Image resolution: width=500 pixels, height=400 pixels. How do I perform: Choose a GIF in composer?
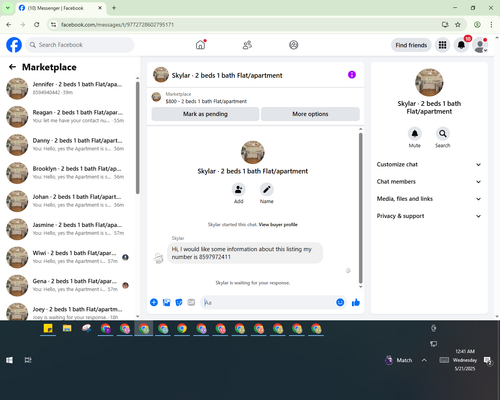pyautogui.click(x=191, y=302)
